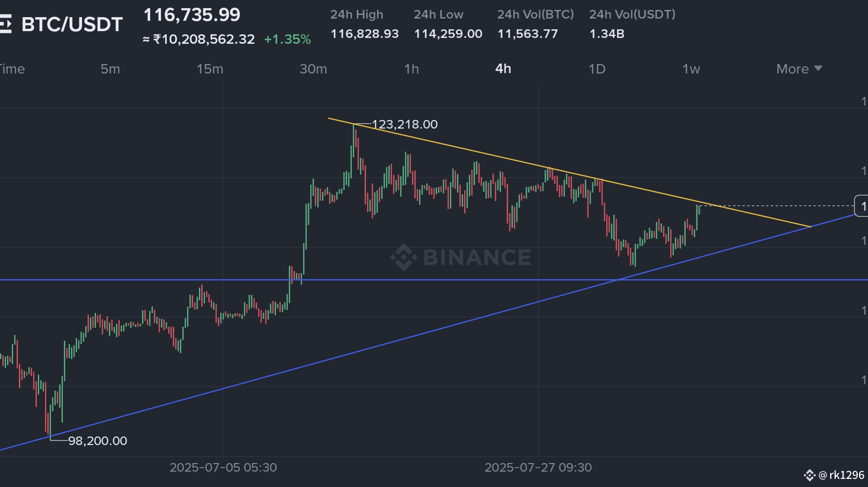This screenshot has height=487, width=868.
Task: Click the Binance pair icon beside BTC/USDT
Action: [5, 24]
